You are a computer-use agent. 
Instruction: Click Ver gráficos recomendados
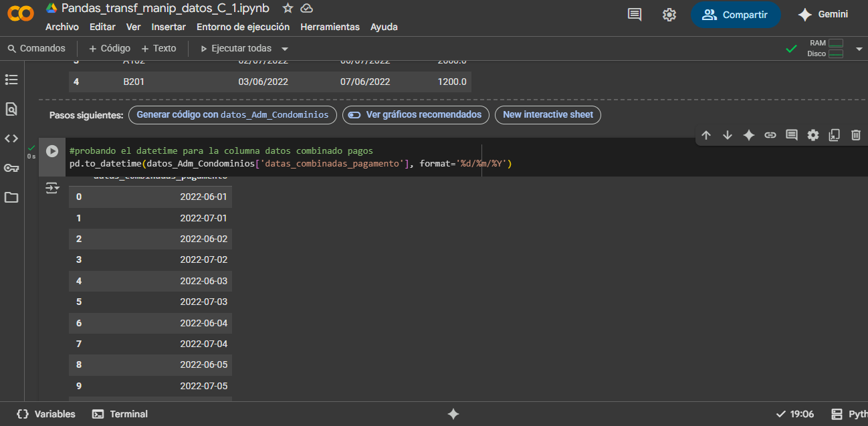pos(416,114)
